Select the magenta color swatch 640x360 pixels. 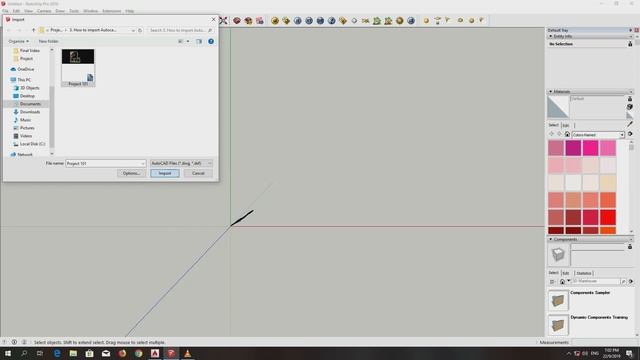[573, 148]
